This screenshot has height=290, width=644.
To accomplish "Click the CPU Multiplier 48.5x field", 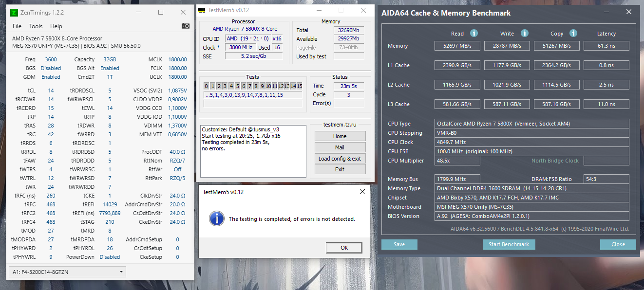I will 457,161.
